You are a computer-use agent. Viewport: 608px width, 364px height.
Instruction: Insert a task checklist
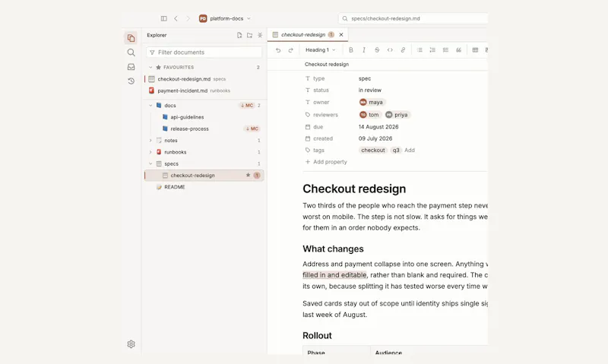point(445,50)
